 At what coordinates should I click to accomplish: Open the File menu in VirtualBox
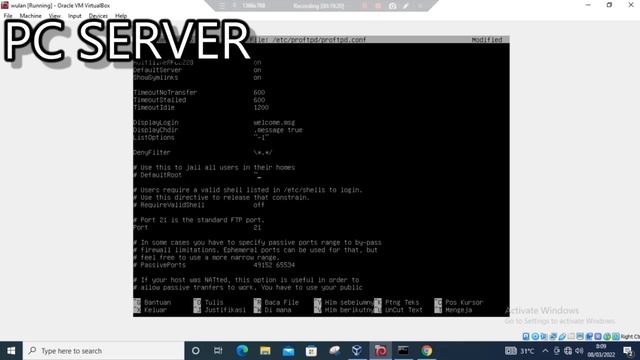(x=8, y=16)
